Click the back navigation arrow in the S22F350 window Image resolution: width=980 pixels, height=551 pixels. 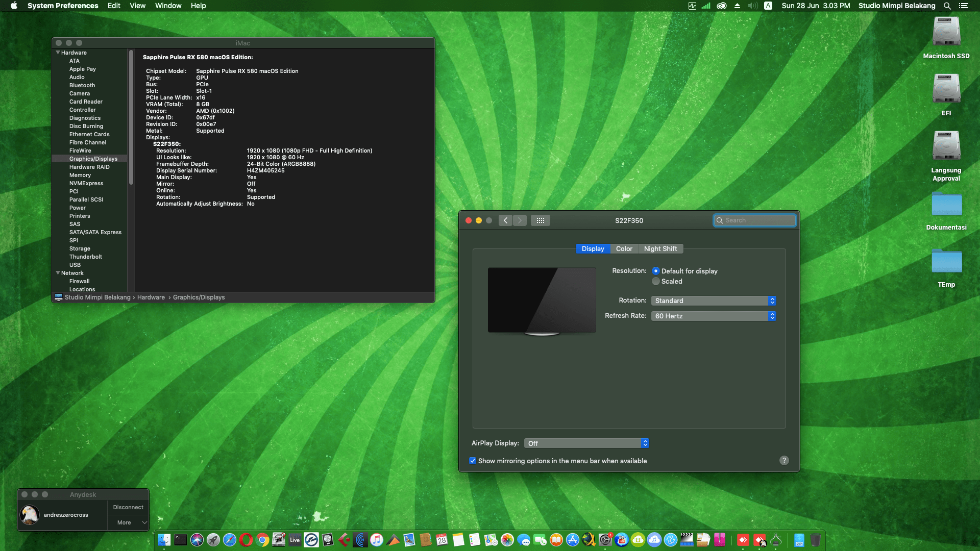[505, 220]
